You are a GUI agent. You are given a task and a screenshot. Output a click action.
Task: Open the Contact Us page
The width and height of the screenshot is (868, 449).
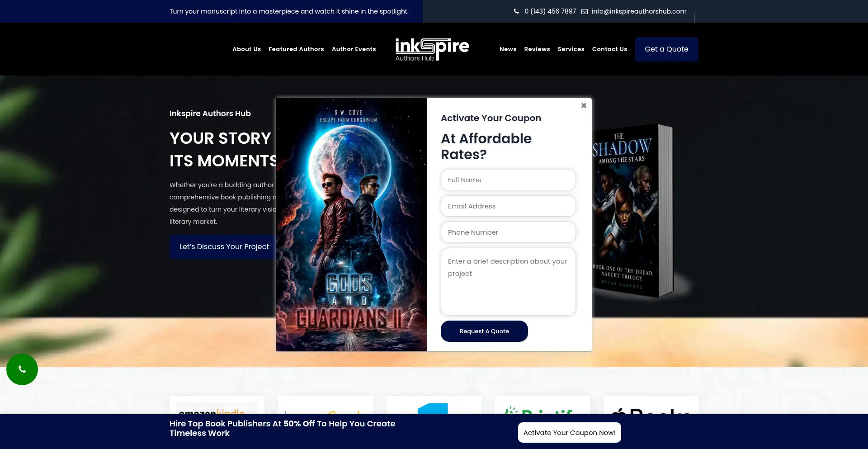pyautogui.click(x=609, y=49)
